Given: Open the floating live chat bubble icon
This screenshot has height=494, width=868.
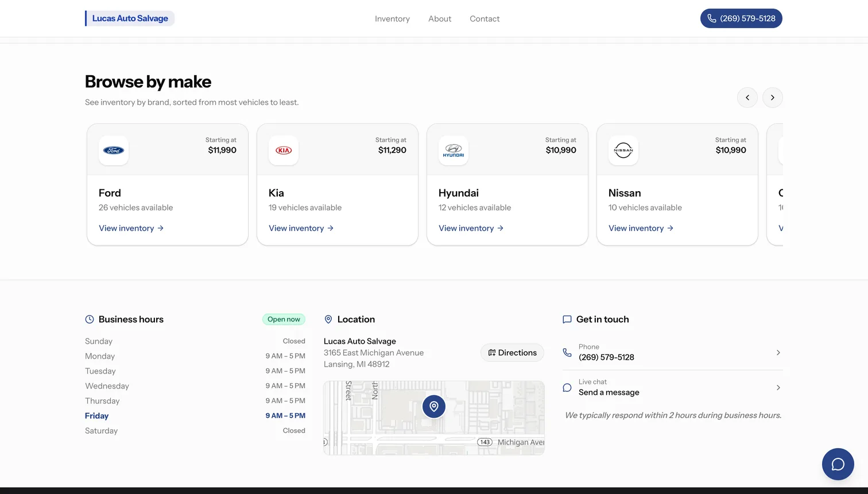Looking at the screenshot, I should [x=838, y=464].
